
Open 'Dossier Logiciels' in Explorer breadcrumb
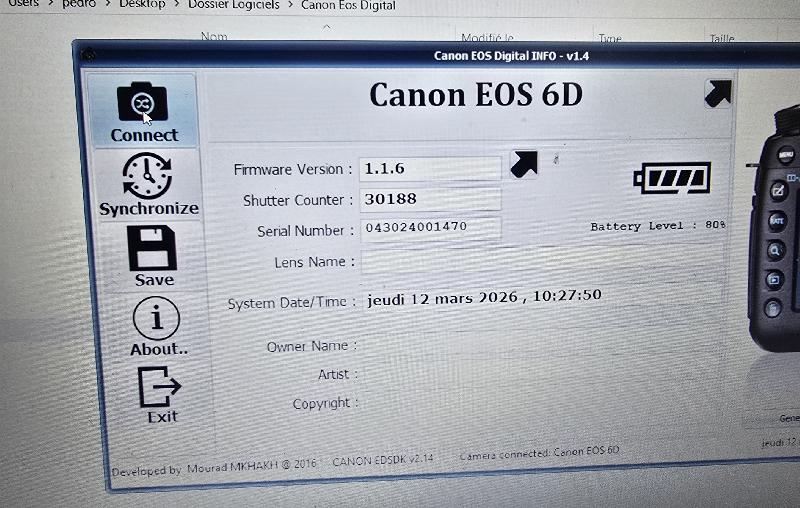tap(234, 5)
